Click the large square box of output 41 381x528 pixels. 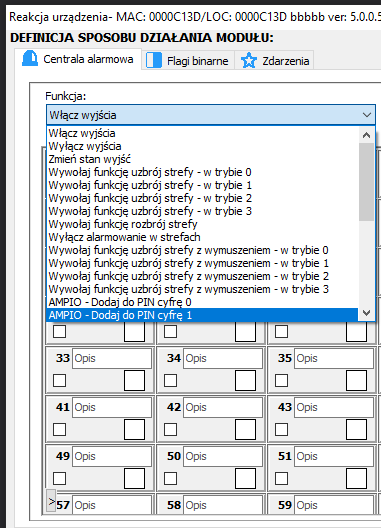(134, 429)
